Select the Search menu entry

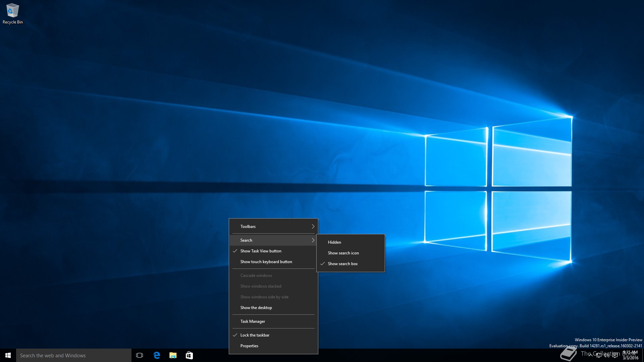point(273,240)
